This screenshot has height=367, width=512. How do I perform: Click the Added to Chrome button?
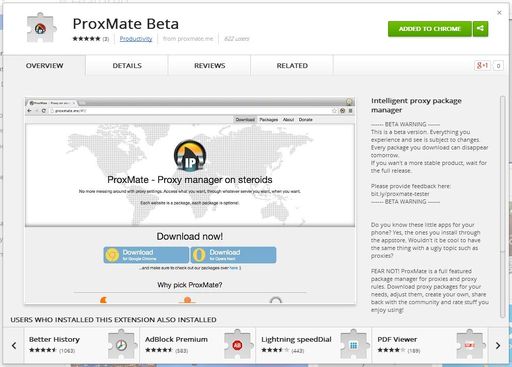[x=430, y=29]
